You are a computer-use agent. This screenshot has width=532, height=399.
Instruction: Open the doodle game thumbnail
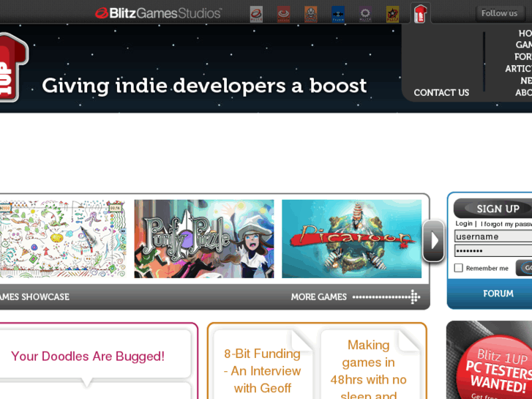[63, 239]
